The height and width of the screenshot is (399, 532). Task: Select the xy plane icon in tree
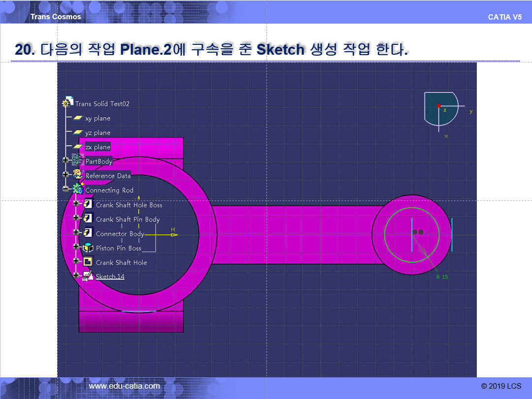pyautogui.click(x=78, y=118)
